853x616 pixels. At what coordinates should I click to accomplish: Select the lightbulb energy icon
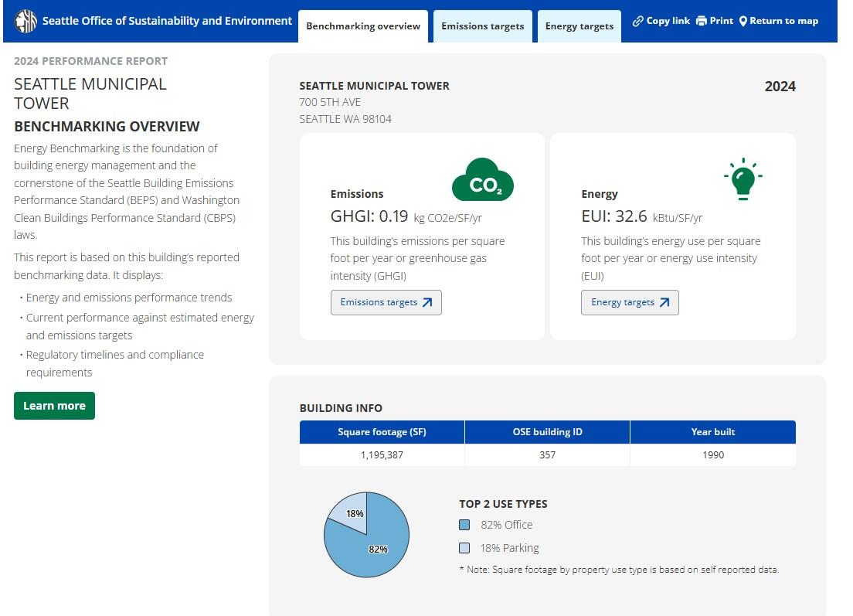(x=743, y=178)
